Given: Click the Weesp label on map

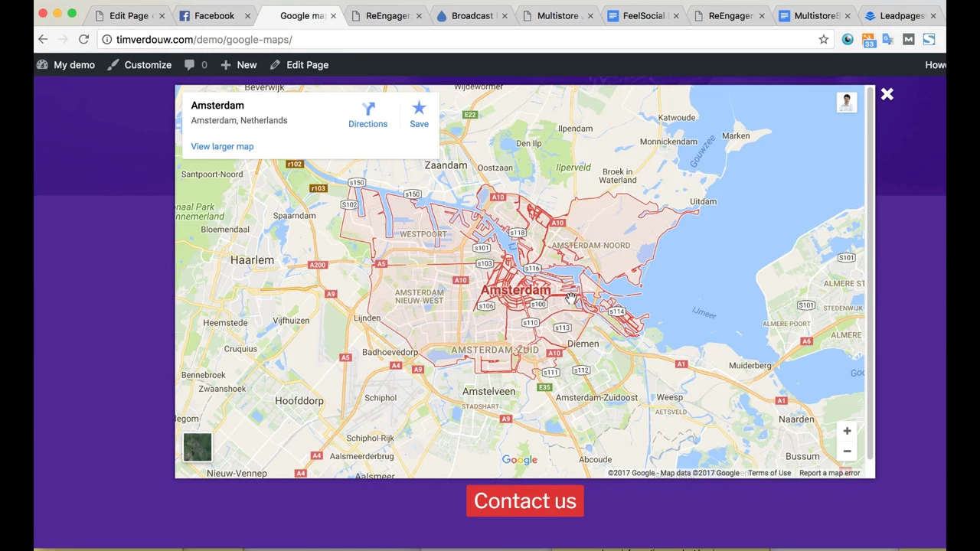Looking at the screenshot, I should [669, 397].
